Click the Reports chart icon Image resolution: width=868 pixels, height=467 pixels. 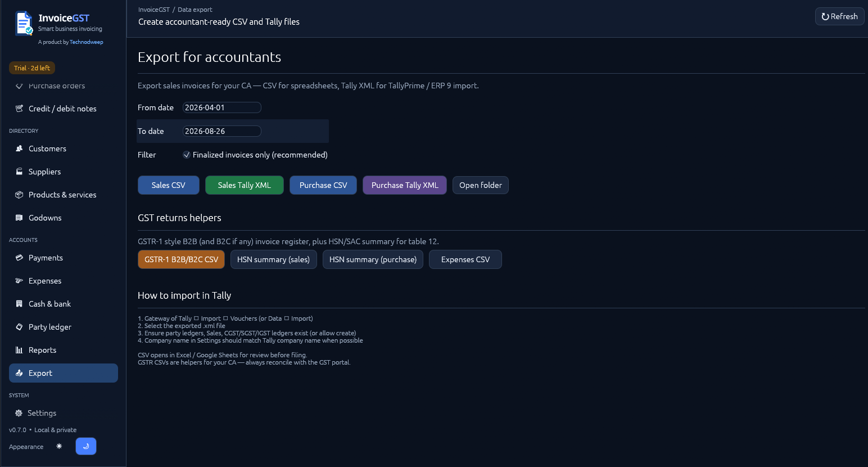[x=19, y=350]
